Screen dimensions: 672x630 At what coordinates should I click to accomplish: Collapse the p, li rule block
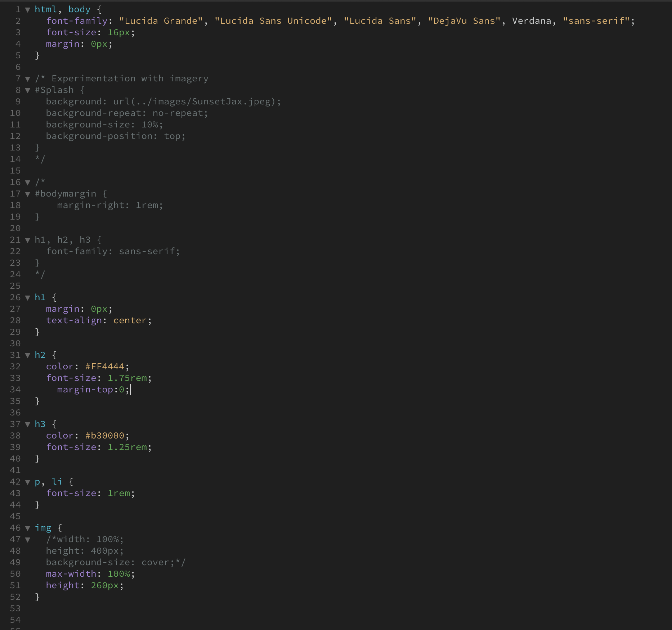click(x=28, y=482)
